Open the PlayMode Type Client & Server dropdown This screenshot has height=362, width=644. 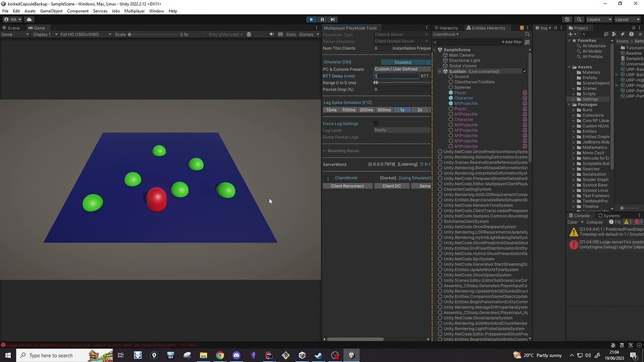coord(402,35)
